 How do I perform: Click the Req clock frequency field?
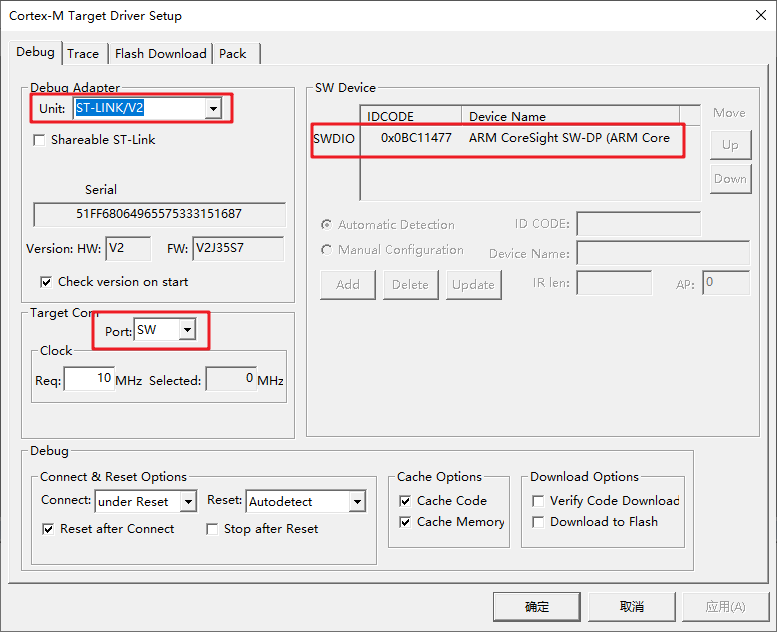(89, 380)
